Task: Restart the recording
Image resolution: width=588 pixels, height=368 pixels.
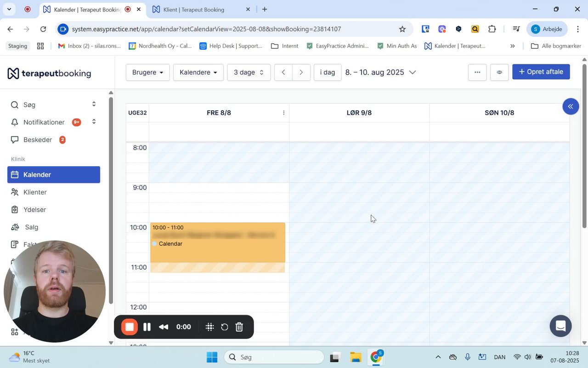Action: [x=225, y=327]
